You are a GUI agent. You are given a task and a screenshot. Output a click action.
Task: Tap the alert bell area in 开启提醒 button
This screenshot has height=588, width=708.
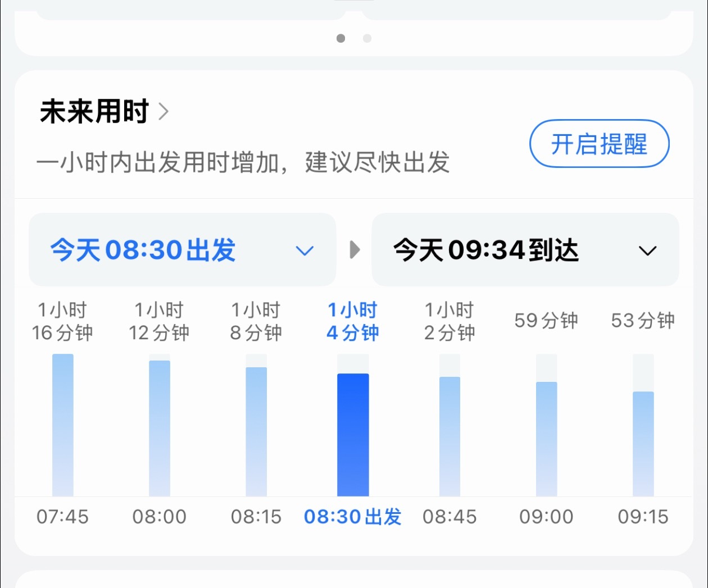[599, 144]
